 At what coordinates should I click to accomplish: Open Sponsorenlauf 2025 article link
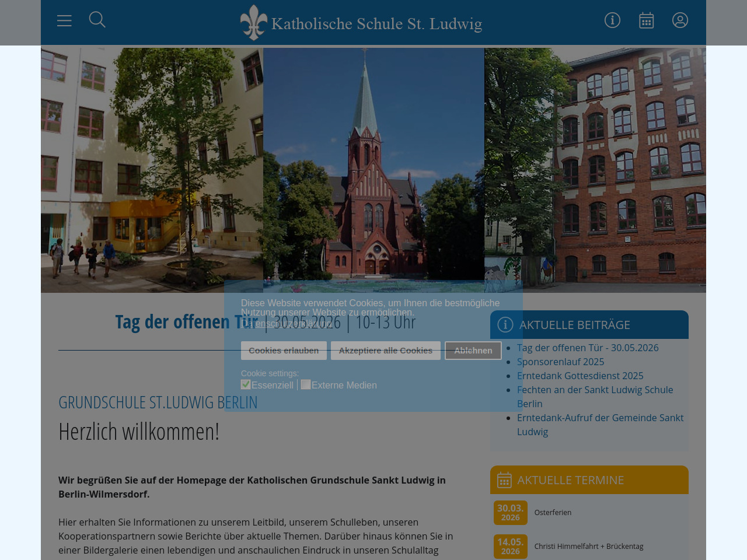560,362
